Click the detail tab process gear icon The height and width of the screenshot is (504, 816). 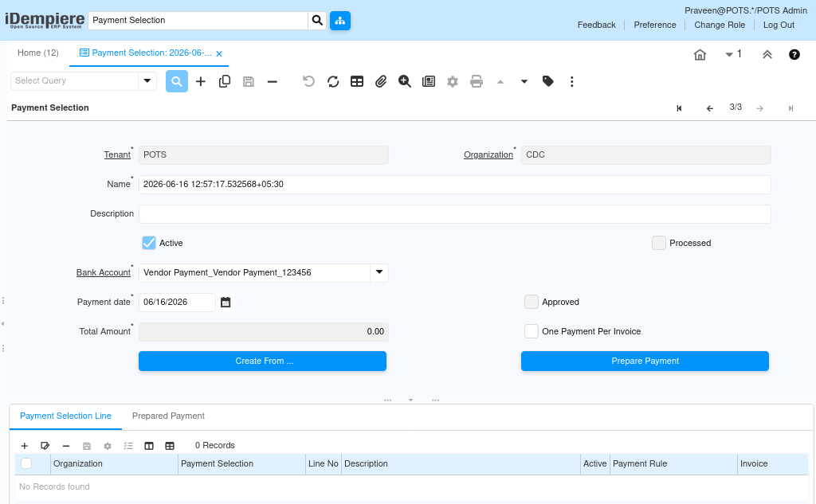point(108,446)
